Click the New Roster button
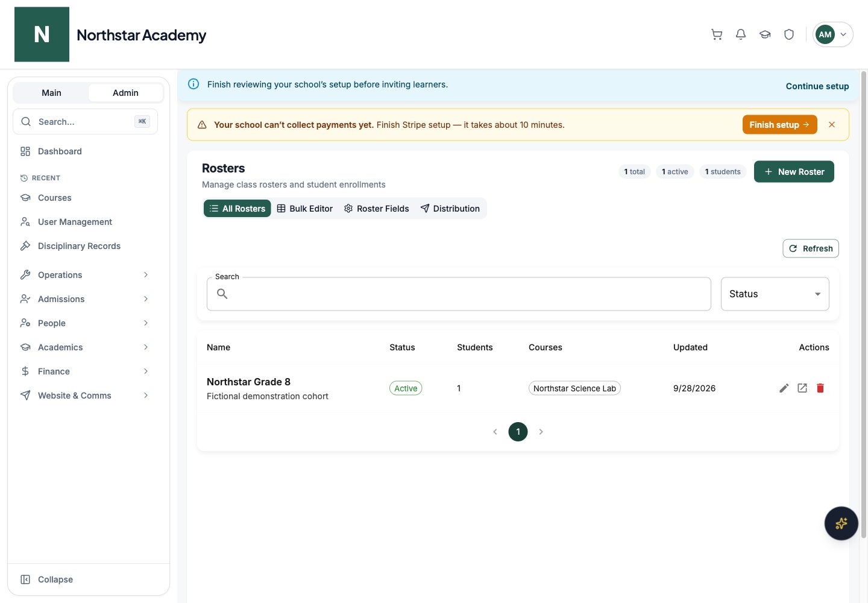 [794, 172]
